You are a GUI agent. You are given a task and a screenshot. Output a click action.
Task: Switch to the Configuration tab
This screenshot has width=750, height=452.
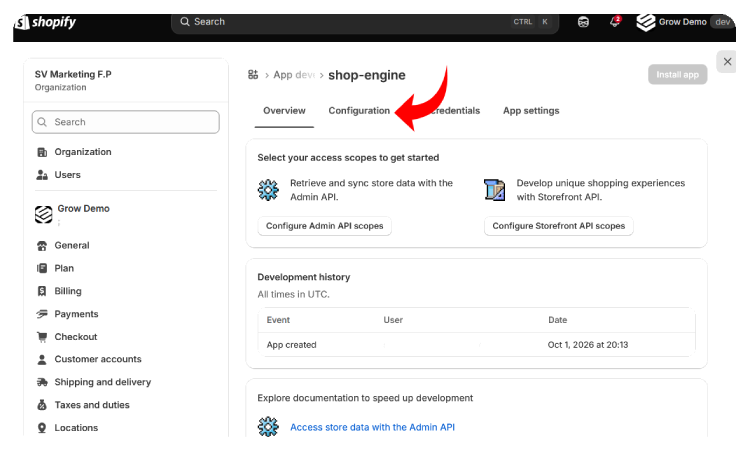pos(359,111)
